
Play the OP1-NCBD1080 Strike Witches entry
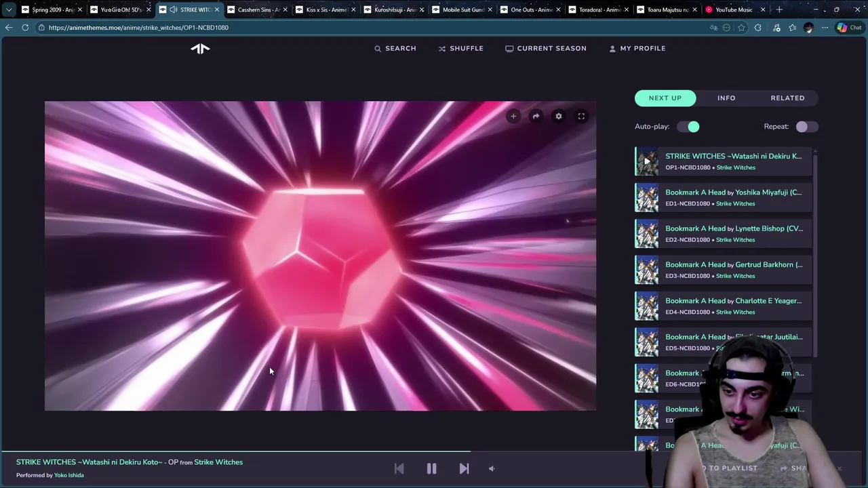point(723,161)
